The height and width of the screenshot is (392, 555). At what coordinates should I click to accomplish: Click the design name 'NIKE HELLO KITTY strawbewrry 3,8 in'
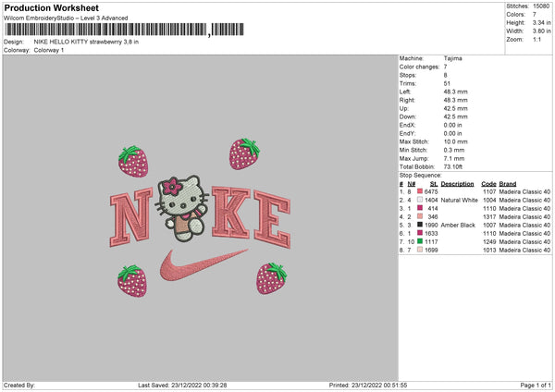pyautogui.click(x=86, y=42)
